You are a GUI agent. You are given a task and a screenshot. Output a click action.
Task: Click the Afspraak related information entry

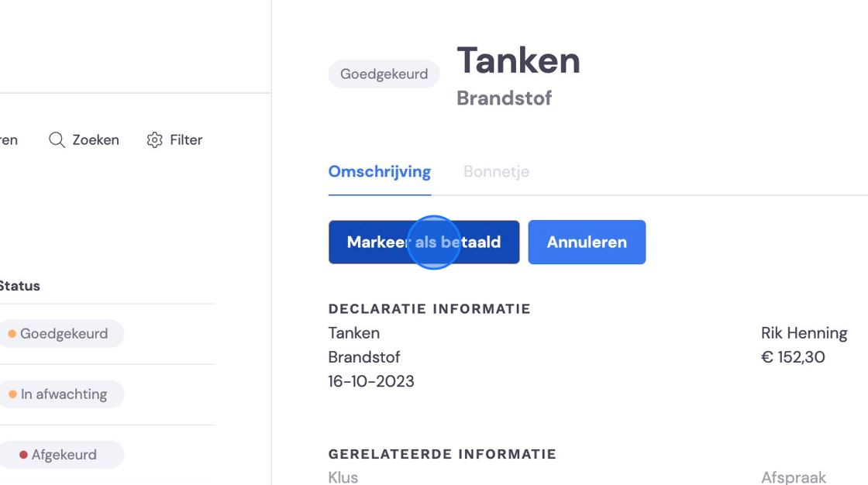pyautogui.click(x=794, y=477)
